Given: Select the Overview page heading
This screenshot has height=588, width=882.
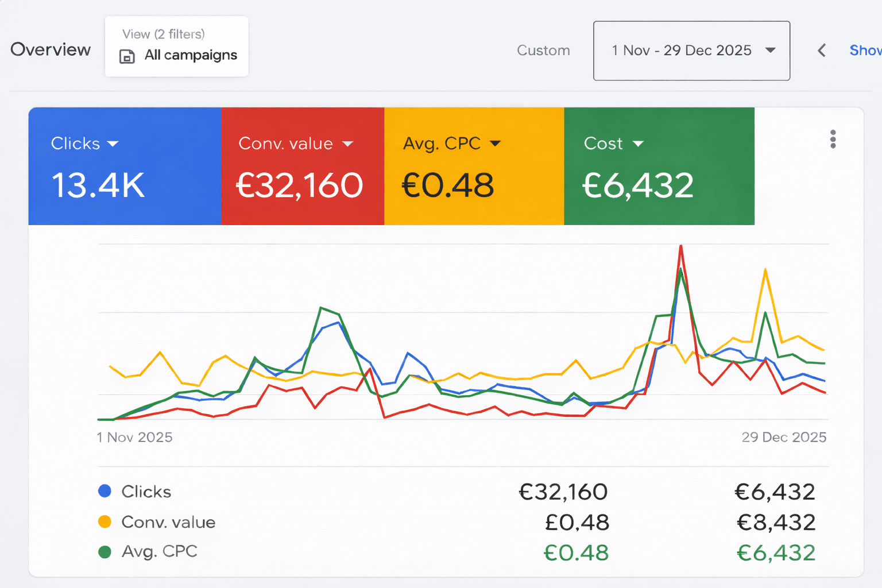Looking at the screenshot, I should [x=51, y=49].
